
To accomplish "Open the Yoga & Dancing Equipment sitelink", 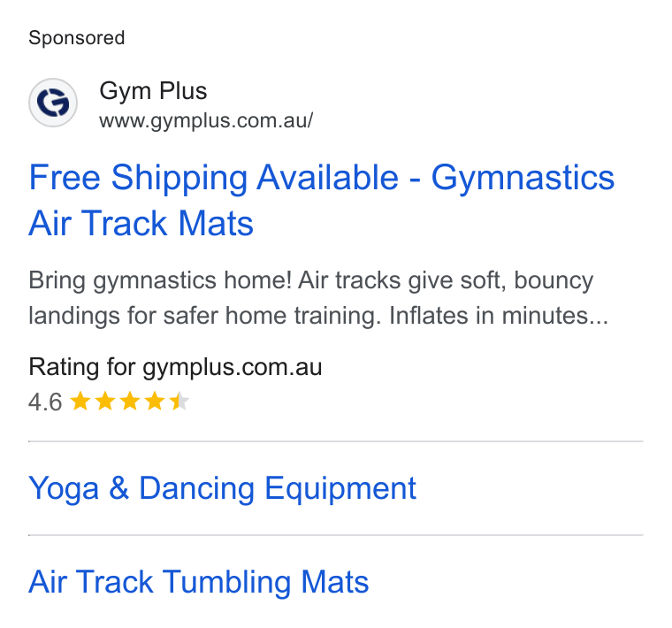I will click(x=222, y=488).
